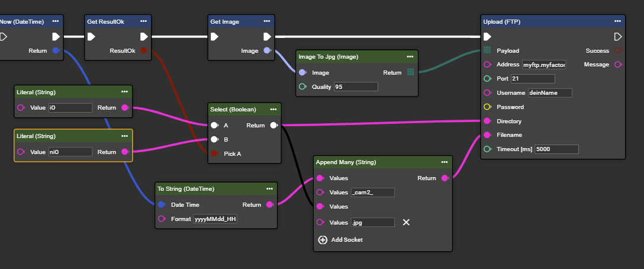Remove the .jpg Values socket with X
This screenshot has width=644, height=269.
[406, 222]
